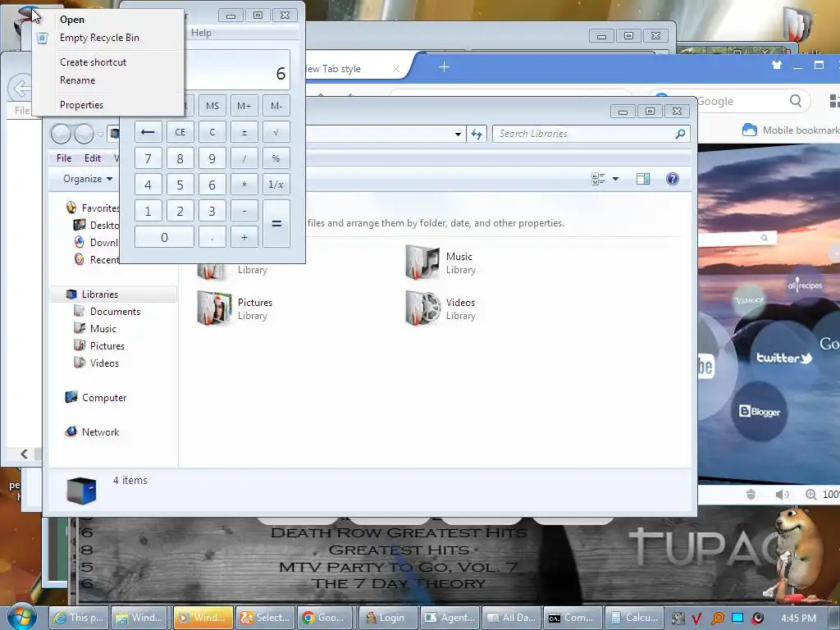Click the plus-minus sign key on Calculator

click(x=244, y=132)
